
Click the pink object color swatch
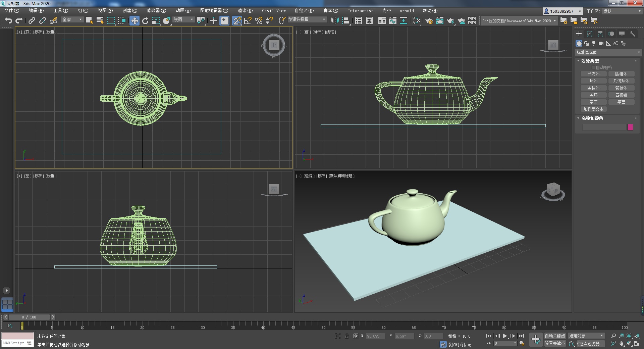[630, 127]
